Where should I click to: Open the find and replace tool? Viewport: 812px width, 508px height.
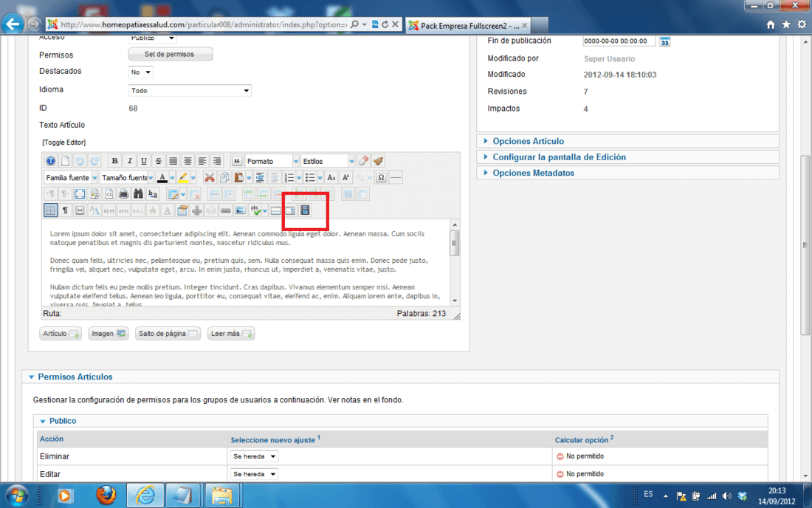pyautogui.click(x=153, y=194)
